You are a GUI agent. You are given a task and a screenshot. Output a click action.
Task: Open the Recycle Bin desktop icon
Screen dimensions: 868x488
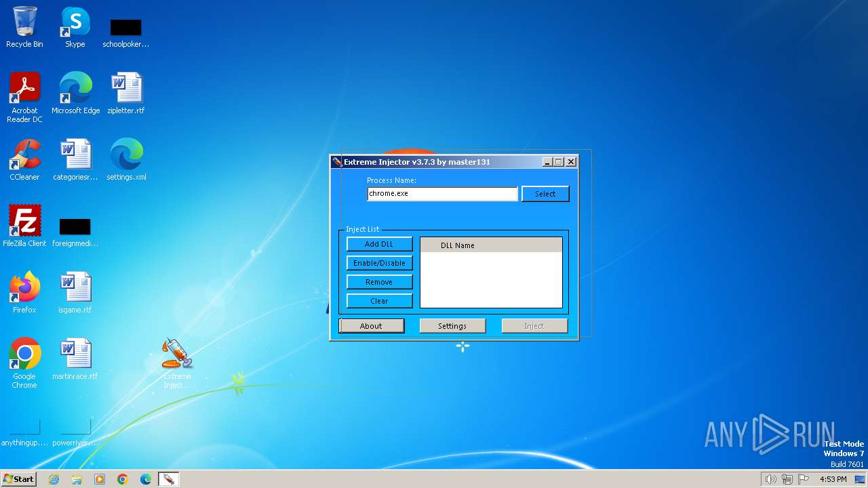coord(24,28)
